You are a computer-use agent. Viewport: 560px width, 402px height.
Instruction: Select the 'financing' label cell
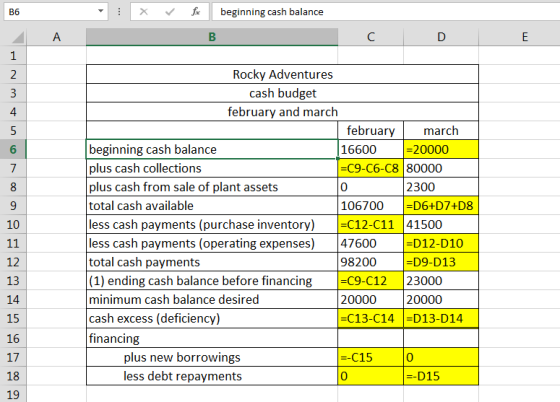point(212,338)
